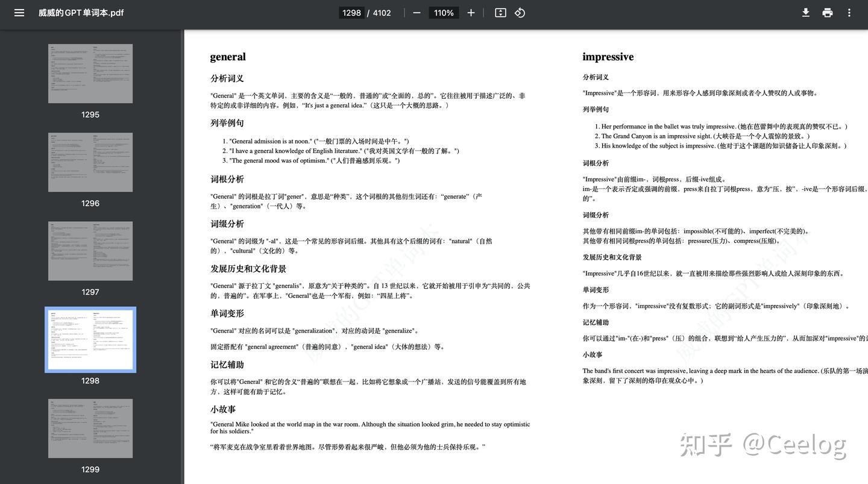The height and width of the screenshot is (484, 868).
Task: Click the total page count 4102
Action: click(382, 12)
